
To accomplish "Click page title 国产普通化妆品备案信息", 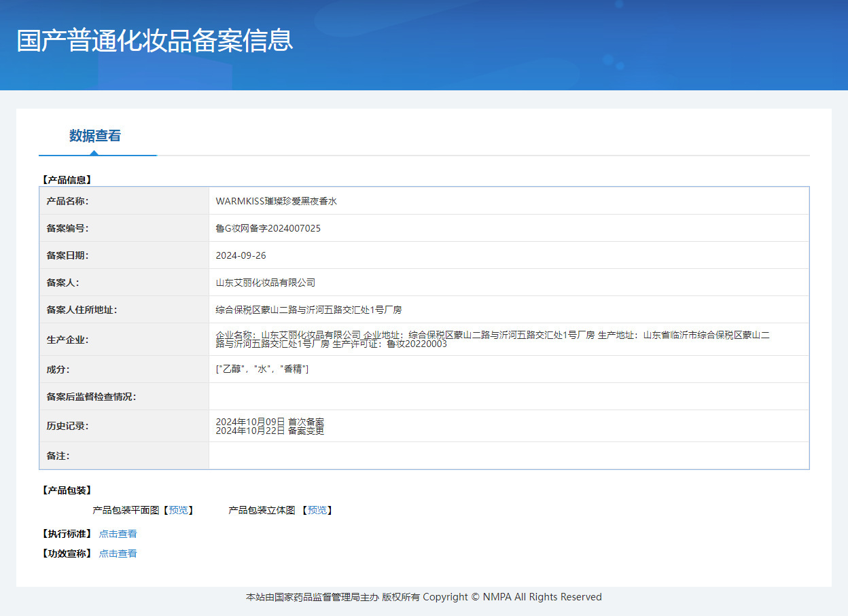I will (154, 41).
